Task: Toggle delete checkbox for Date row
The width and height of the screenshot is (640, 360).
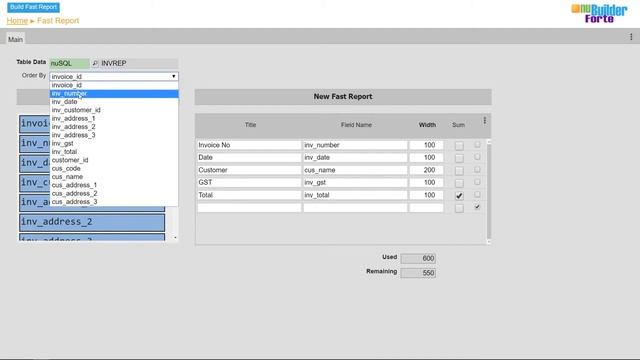Action: 477,157
